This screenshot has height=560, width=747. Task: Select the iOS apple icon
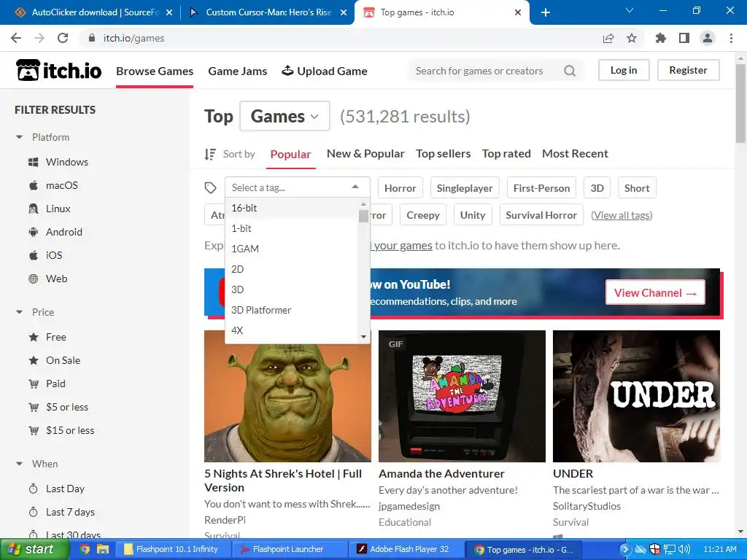click(34, 255)
